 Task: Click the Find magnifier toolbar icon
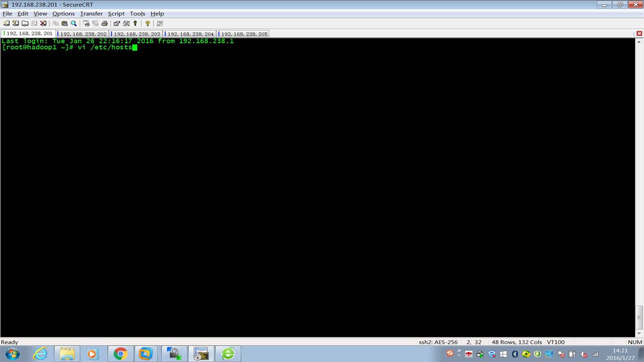tap(74, 23)
